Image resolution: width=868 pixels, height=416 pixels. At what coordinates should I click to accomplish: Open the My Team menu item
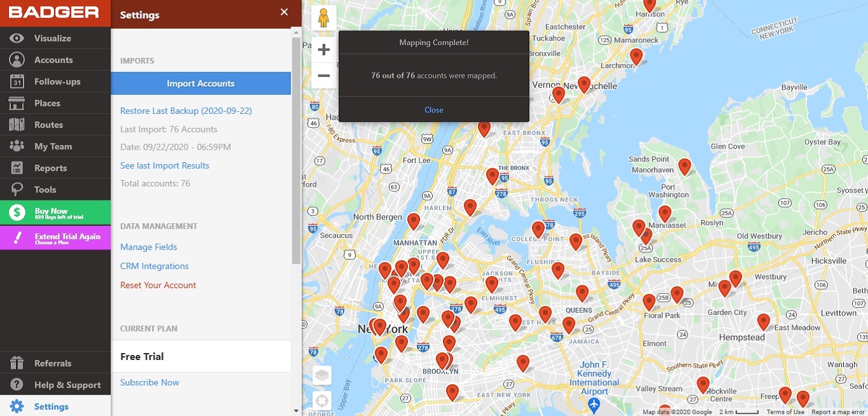coord(55,146)
